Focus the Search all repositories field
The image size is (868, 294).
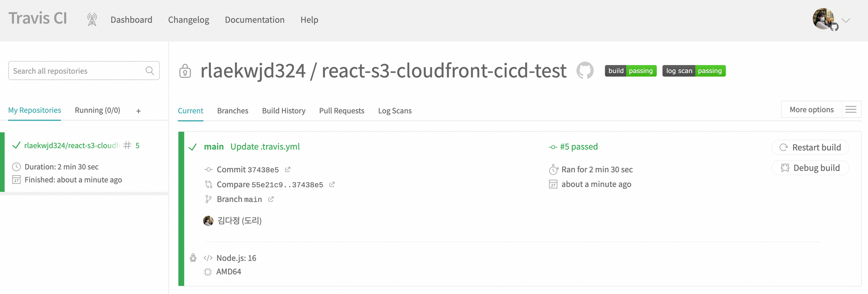[84, 71]
